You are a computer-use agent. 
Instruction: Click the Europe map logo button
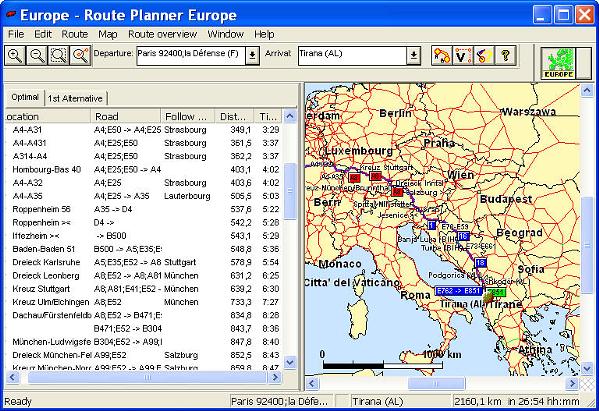coord(559,63)
